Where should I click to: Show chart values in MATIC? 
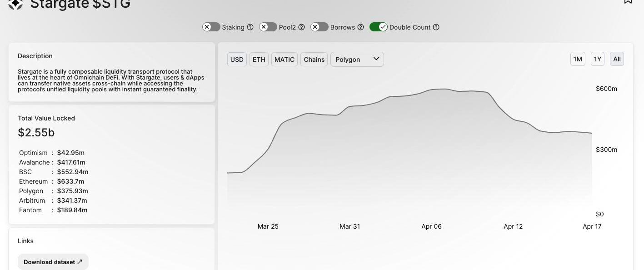(x=285, y=60)
